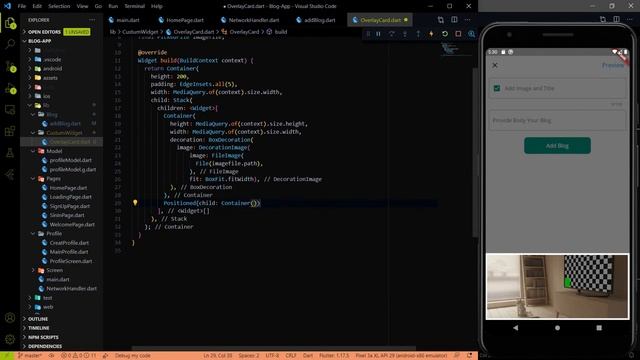Image resolution: width=640 pixels, height=360 pixels.
Task: Tap the Add Blog button in emulator
Action: pos(557,146)
